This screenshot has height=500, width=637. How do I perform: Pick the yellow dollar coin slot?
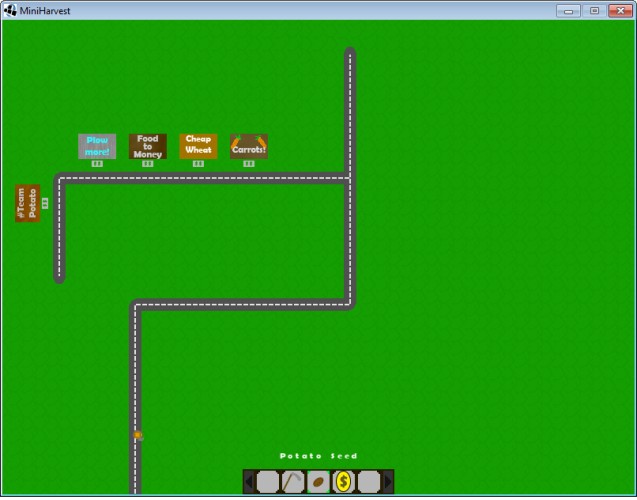[344, 482]
